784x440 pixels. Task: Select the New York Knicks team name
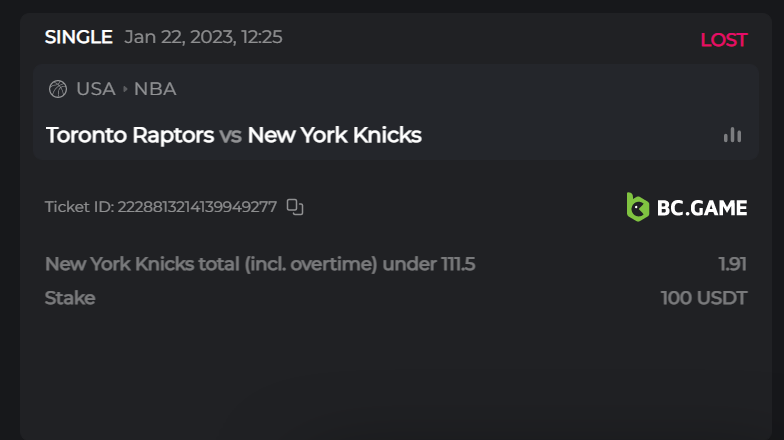coord(334,135)
